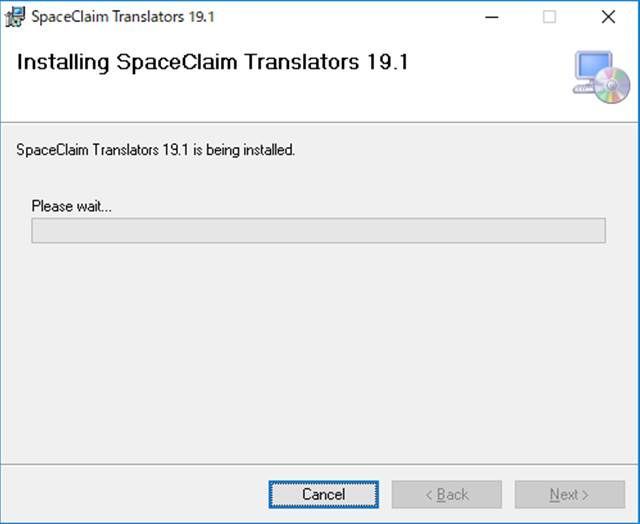This screenshot has width=640, height=524.
Task: Click the window title text "SpaceClaim Translators 19.1"
Action: coord(123,17)
